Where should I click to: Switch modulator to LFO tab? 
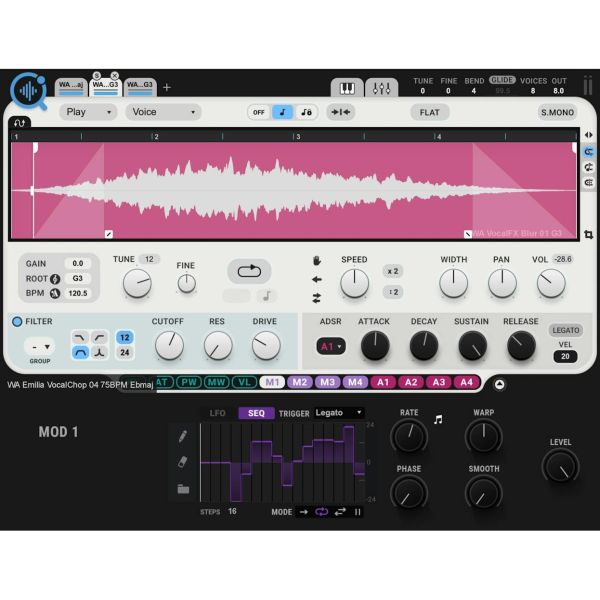tap(217, 413)
